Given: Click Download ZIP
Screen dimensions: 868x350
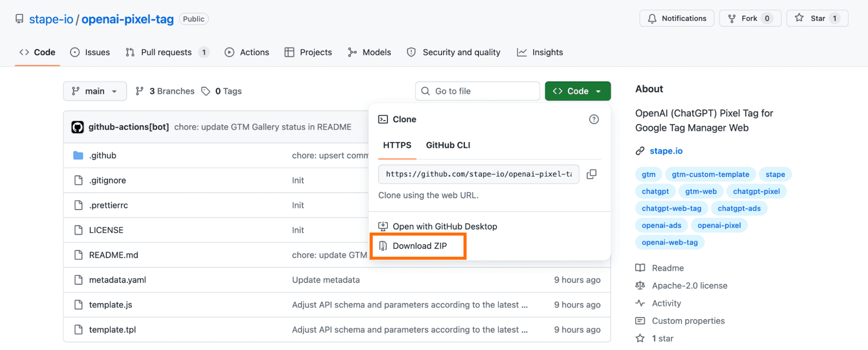Looking at the screenshot, I should [413, 246].
